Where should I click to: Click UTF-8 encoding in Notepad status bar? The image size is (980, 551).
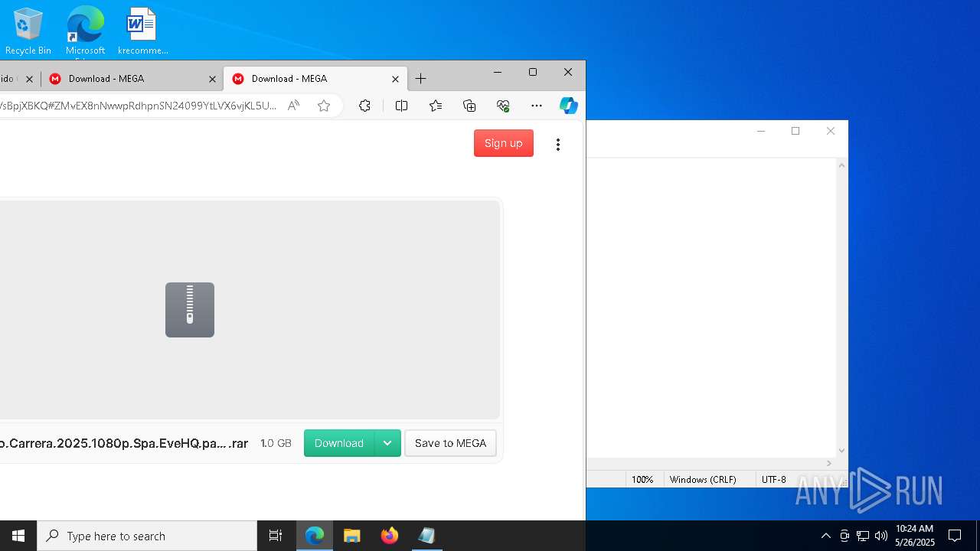773,480
